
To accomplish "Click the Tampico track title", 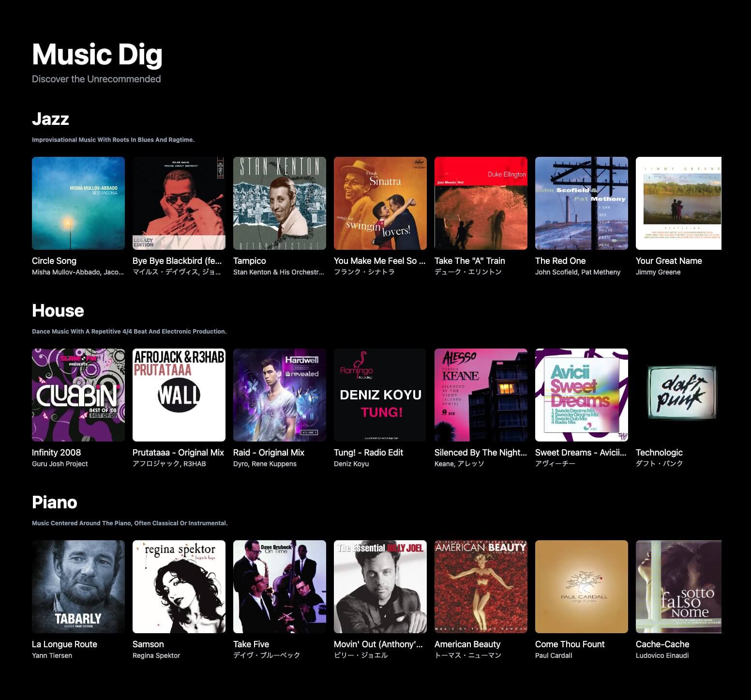I will coord(250,261).
